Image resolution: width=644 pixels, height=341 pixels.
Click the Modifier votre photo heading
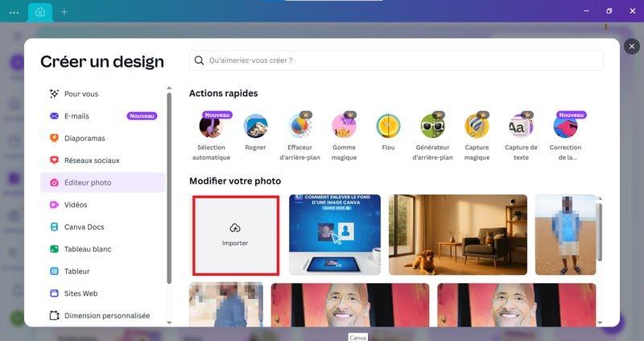point(235,181)
